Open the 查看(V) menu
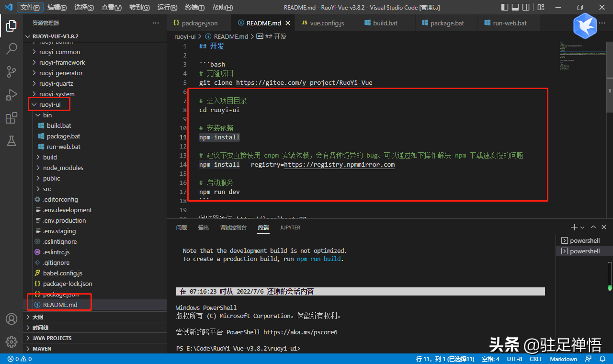Screen dimensions: 613x364 [x=112, y=7]
